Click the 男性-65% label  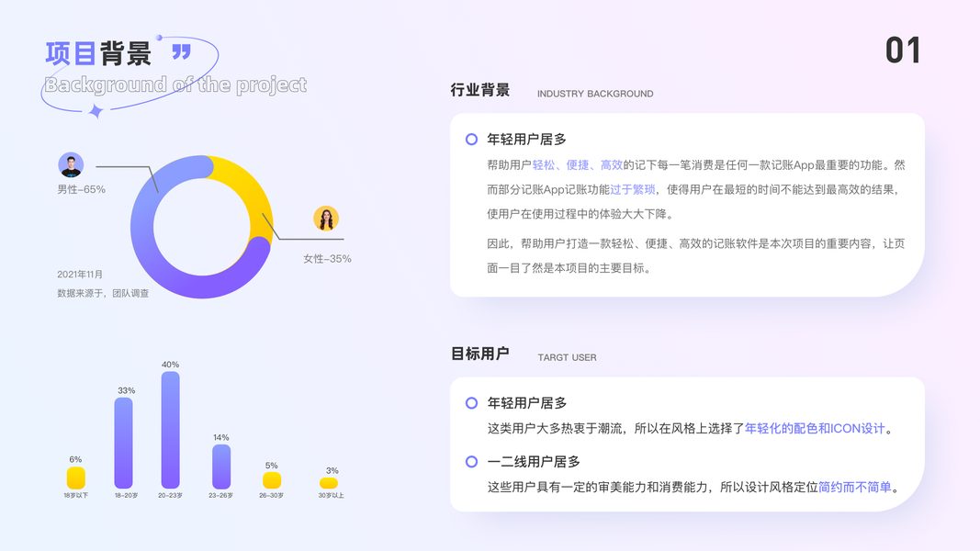tap(81, 189)
